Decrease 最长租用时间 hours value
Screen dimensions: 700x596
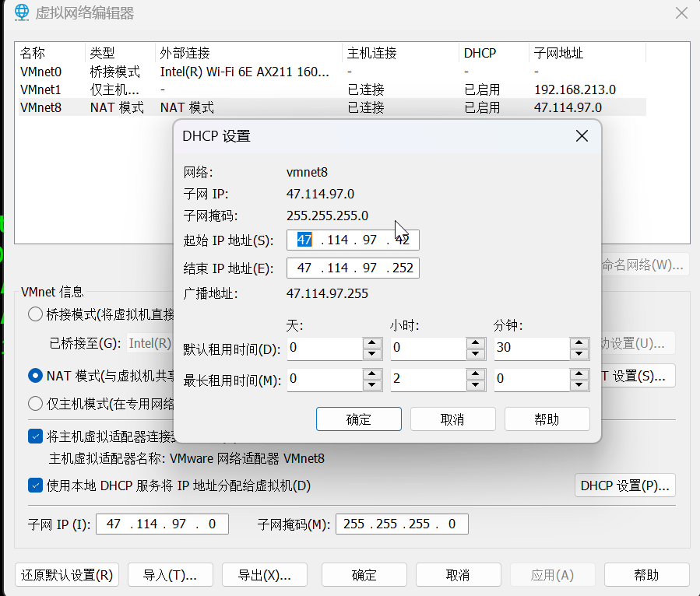click(476, 385)
